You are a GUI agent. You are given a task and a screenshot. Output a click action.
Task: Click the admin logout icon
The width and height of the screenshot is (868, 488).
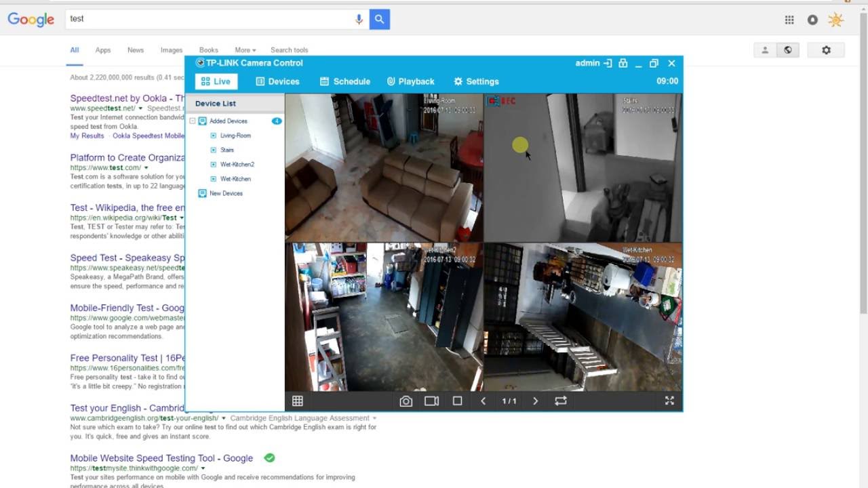[x=608, y=63]
